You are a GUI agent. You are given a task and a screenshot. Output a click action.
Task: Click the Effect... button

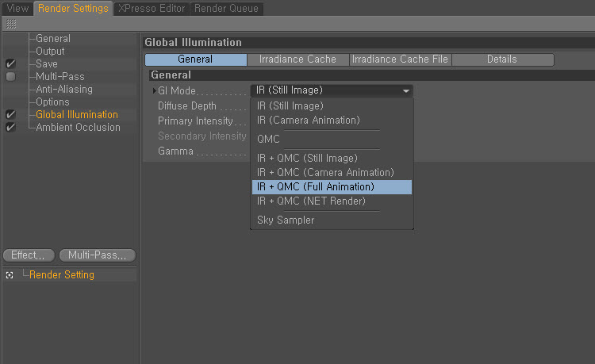point(29,255)
